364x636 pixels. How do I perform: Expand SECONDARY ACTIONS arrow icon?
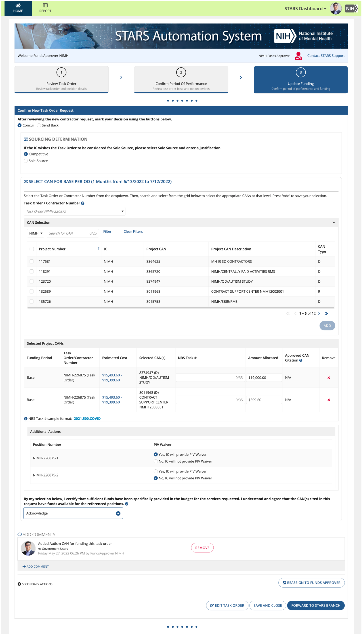pos(19,584)
